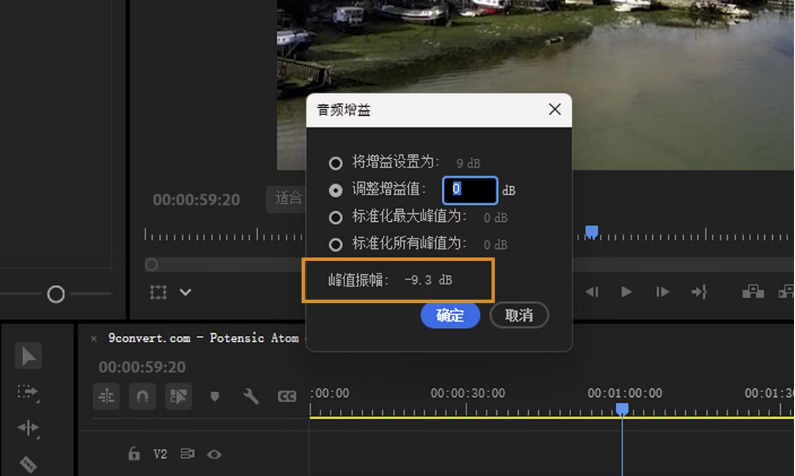Select the 将增益设置为 radio option
The height and width of the screenshot is (476, 795).
coord(336,163)
